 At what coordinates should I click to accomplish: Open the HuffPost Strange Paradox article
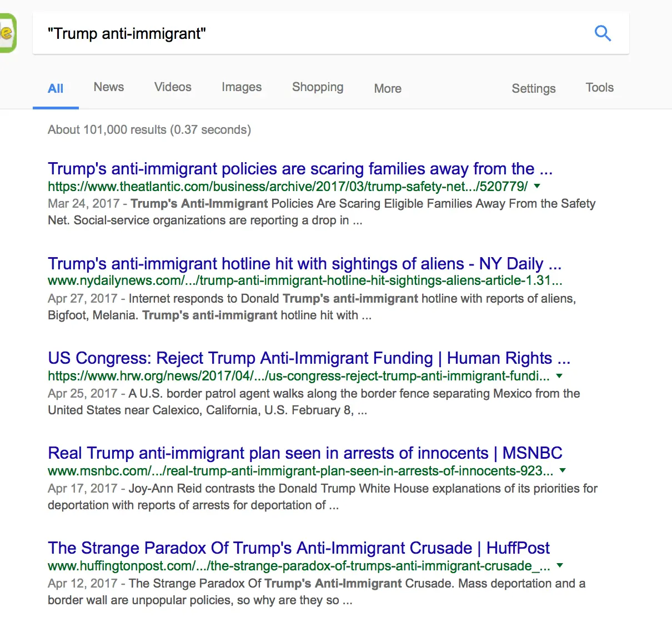coord(299,548)
